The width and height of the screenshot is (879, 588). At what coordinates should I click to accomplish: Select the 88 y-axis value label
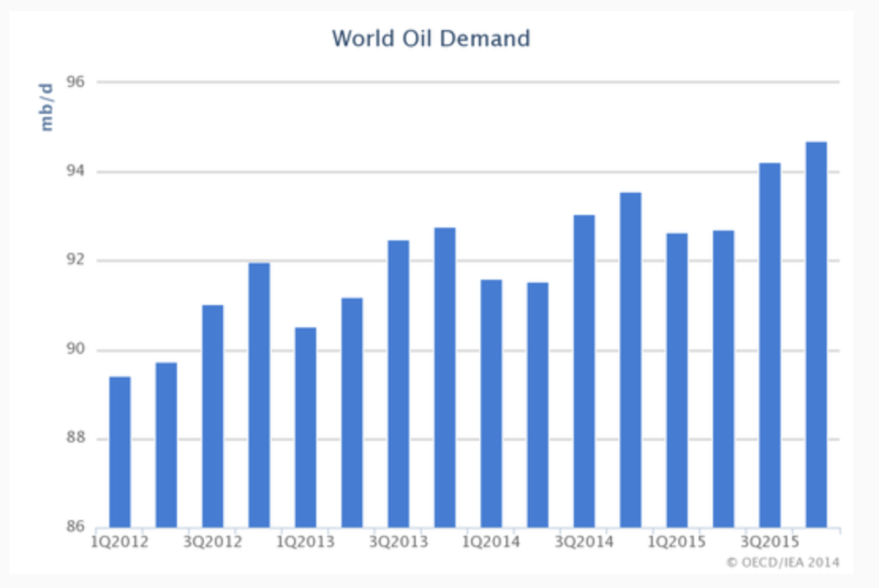[75, 437]
